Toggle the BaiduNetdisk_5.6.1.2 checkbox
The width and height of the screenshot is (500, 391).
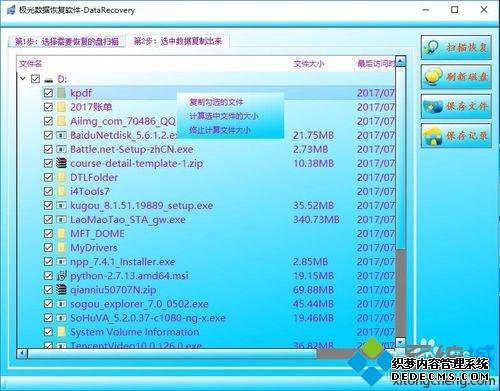pos(48,135)
